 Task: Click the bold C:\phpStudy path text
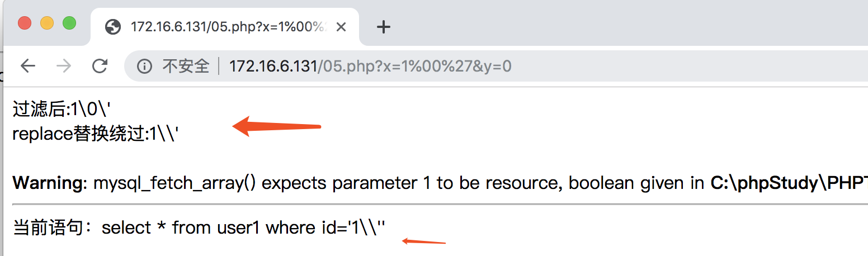tap(789, 183)
